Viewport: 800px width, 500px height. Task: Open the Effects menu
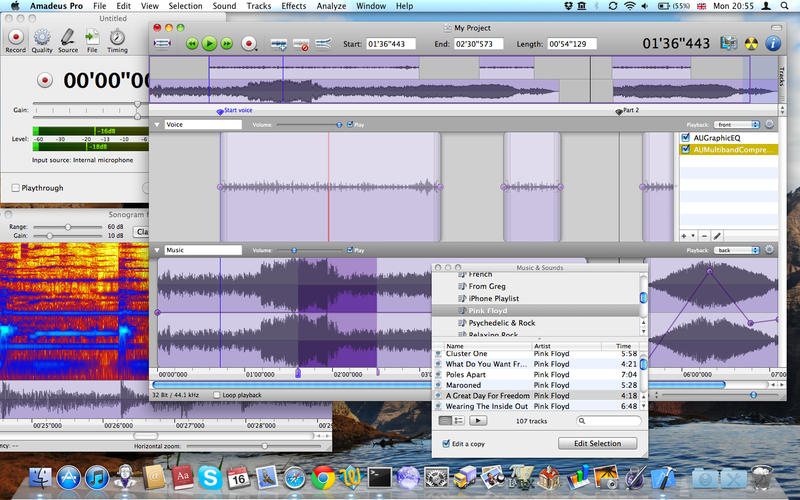tap(294, 6)
